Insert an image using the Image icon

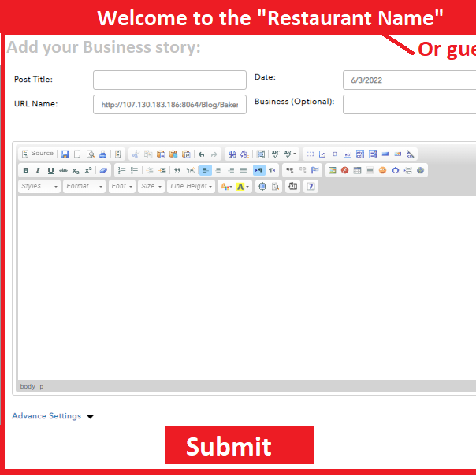(x=333, y=170)
